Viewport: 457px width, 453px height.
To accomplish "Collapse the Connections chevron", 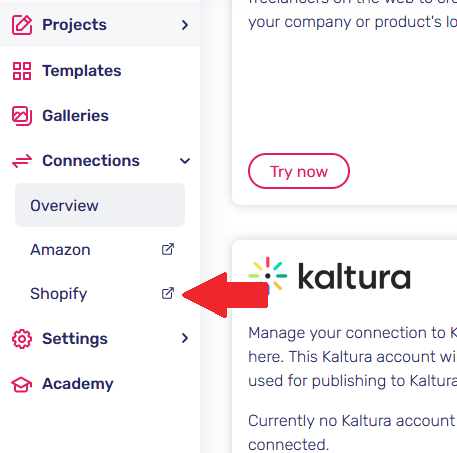I will click(x=185, y=161).
